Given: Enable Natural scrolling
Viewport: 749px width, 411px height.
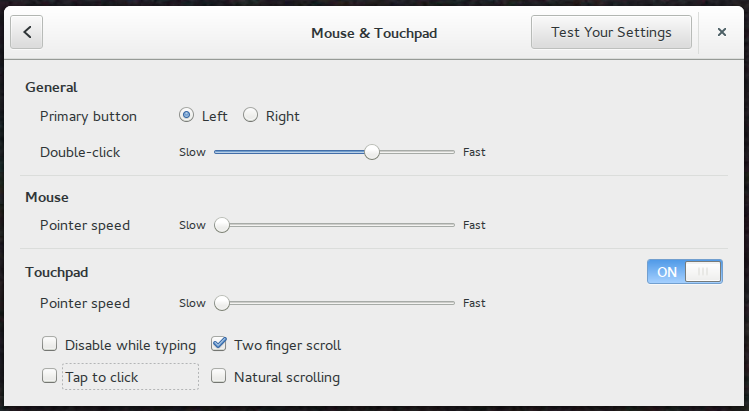Looking at the screenshot, I should click(219, 377).
